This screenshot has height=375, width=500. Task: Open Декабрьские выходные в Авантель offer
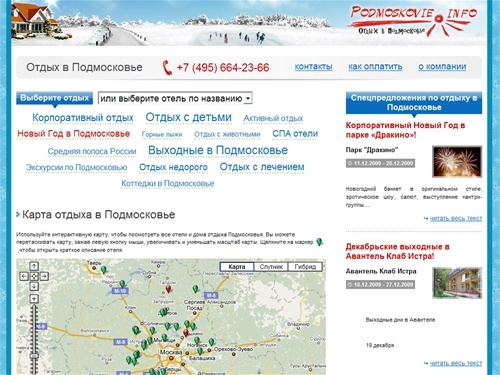397,251
